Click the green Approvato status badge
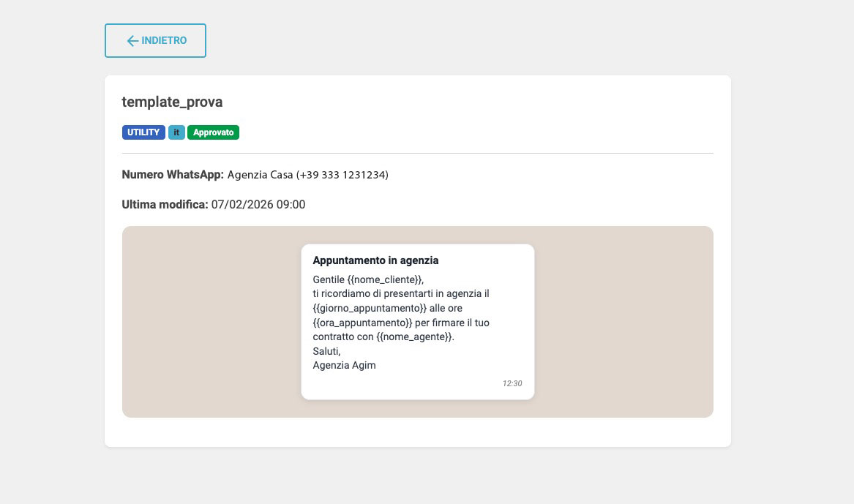This screenshot has height=504, width=854. [213, 132]
